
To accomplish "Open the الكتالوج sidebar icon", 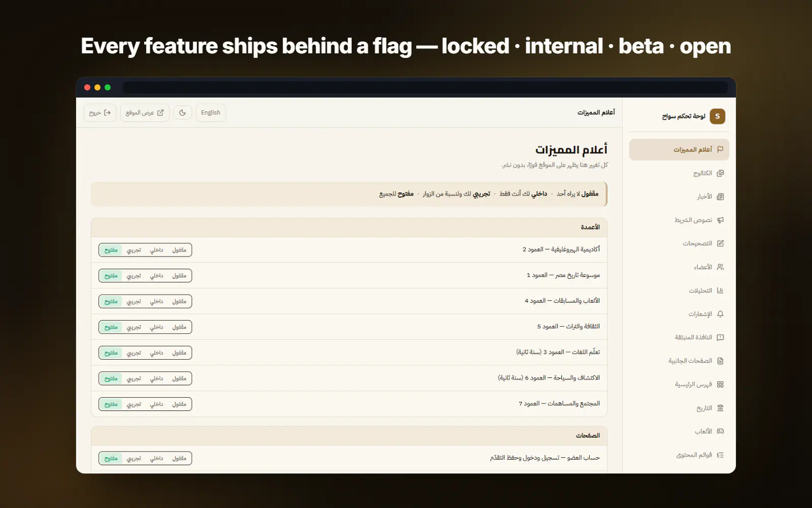I will pyautogui.click(x=720, y=173).
